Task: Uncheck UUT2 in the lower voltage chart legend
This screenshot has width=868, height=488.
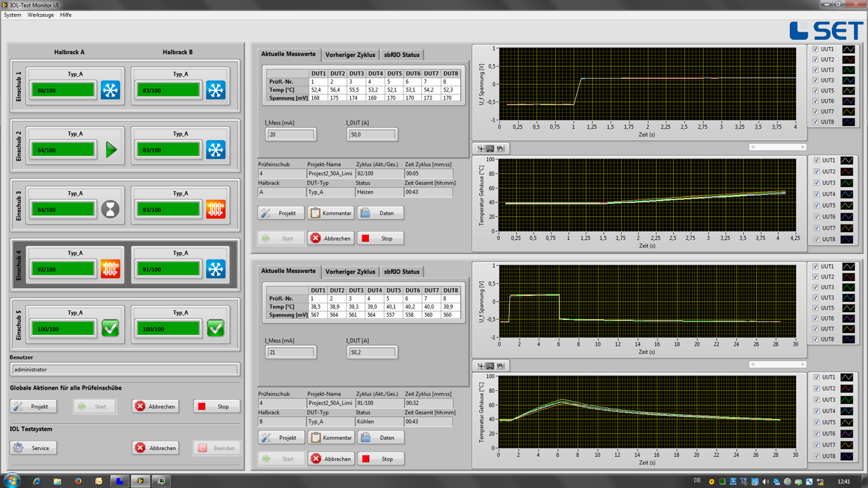Action: click(x=815, y=277)
